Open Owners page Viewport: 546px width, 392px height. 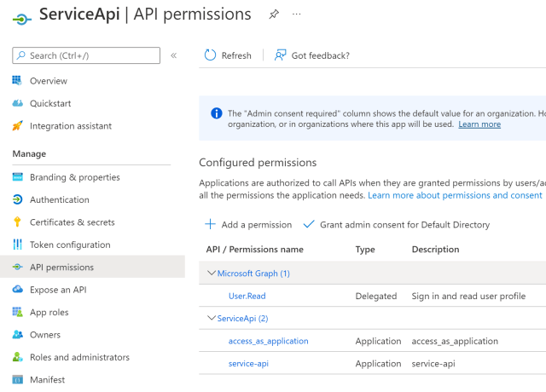click(45, 335)
